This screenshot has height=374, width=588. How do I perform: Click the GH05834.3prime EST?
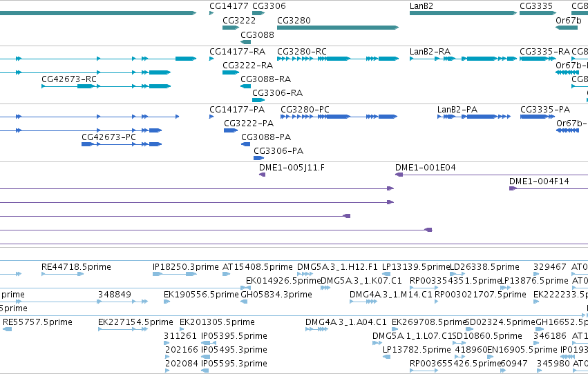point(244,302)
